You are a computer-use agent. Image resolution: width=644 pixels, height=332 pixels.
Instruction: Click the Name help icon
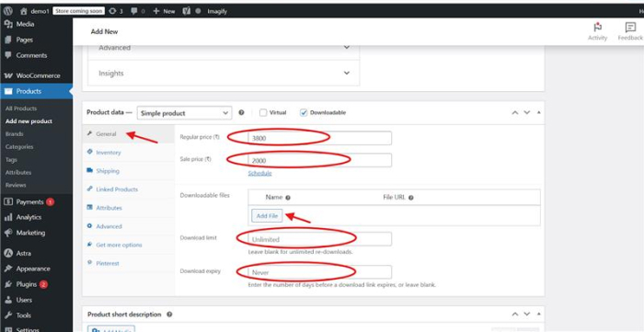(x=288, y=198)
